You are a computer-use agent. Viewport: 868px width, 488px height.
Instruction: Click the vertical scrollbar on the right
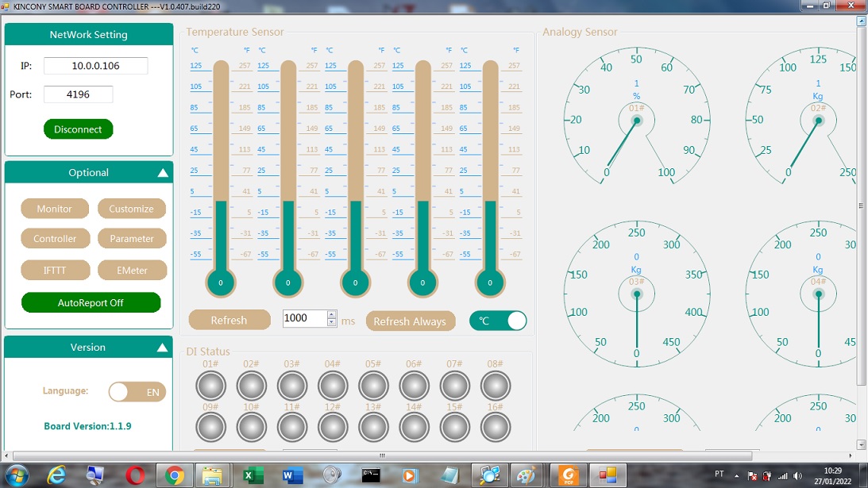[x=862, y=205]
